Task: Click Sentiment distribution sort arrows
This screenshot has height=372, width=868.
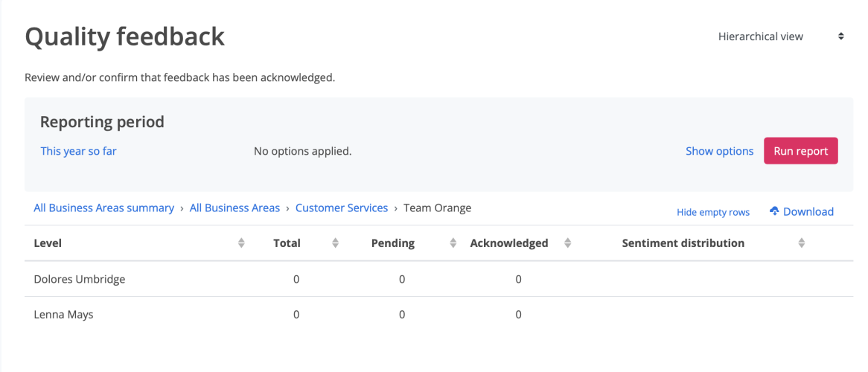Action: coord(802,243)
